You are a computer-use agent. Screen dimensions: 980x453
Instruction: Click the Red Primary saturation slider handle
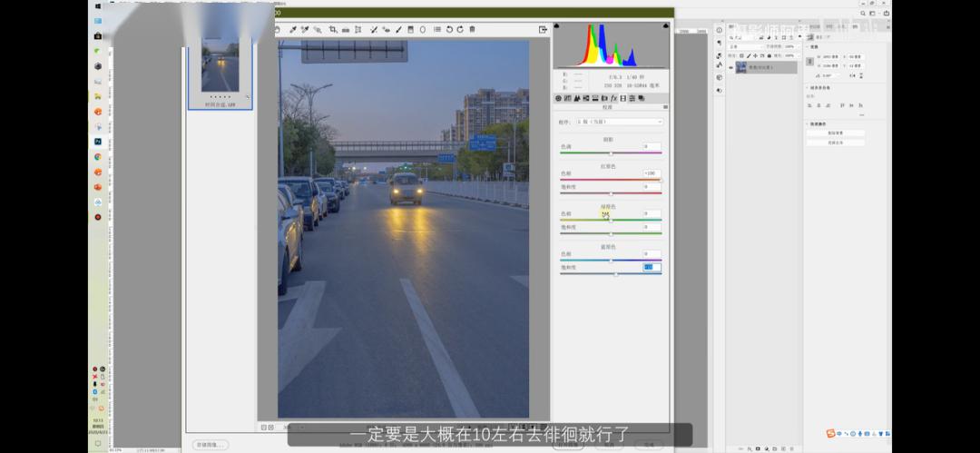[x=611, y=193]
